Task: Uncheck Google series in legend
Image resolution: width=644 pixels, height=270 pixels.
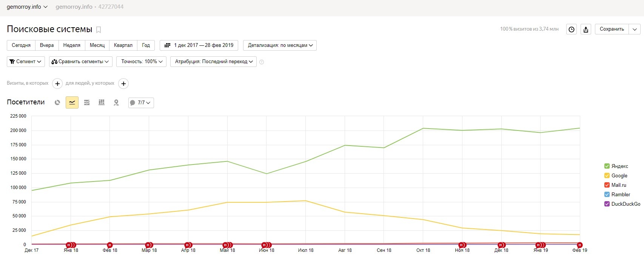Action: 607,175
